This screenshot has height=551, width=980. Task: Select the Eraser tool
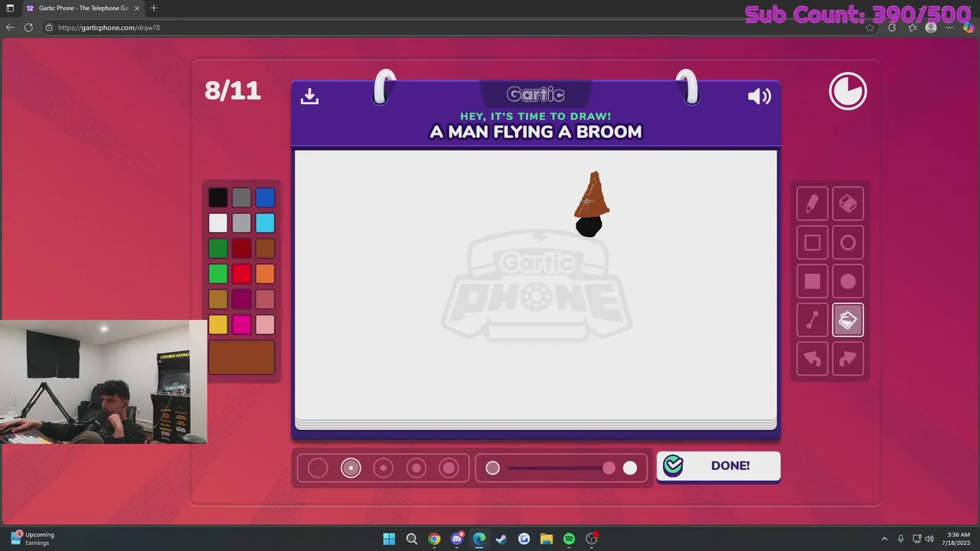click(x=848, y=204)
